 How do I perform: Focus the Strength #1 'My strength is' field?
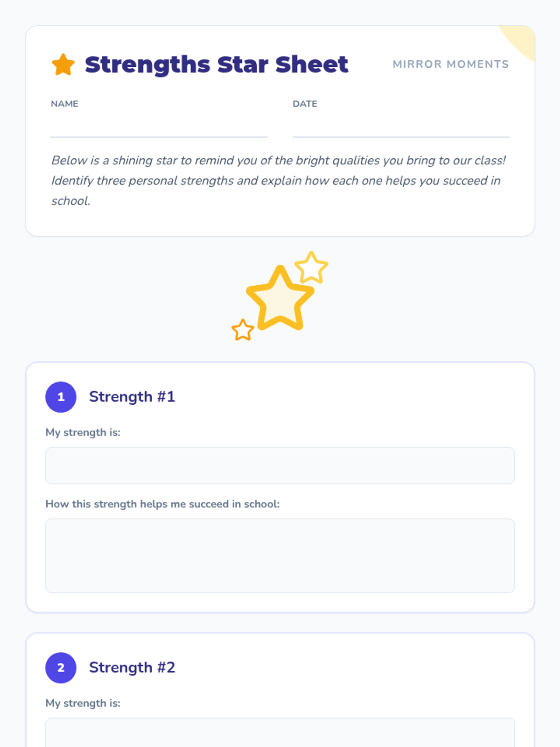[280, 465]
